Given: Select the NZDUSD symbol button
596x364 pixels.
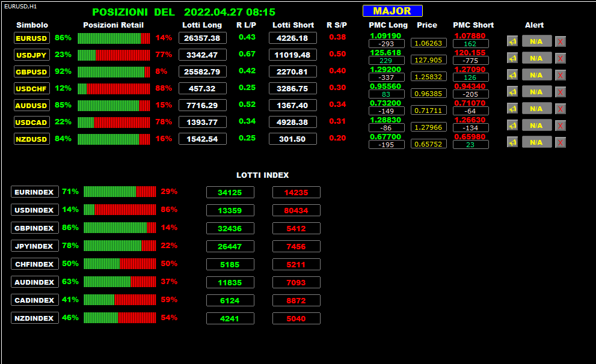Looking at the screenshot, I should click(31, 139).
